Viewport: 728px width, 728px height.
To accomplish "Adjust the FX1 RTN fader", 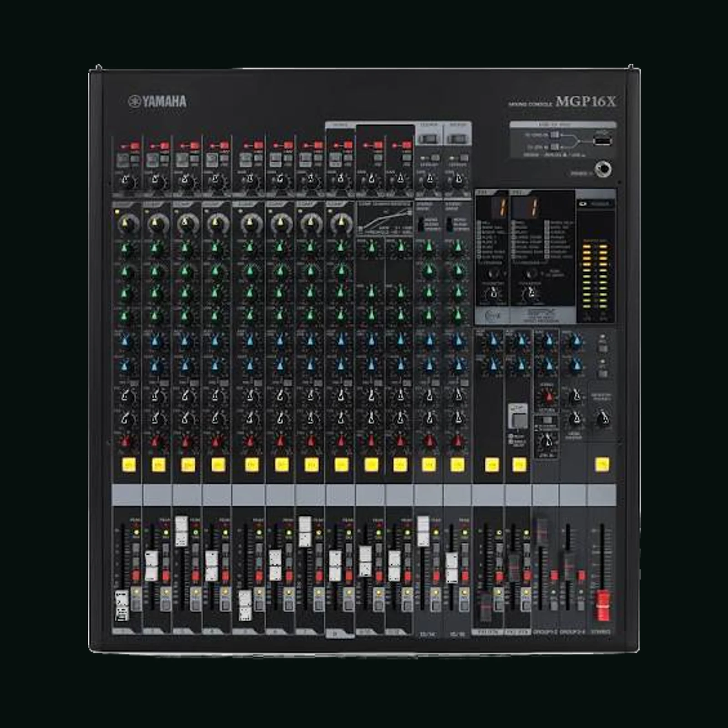I will [x=486, y=607].
